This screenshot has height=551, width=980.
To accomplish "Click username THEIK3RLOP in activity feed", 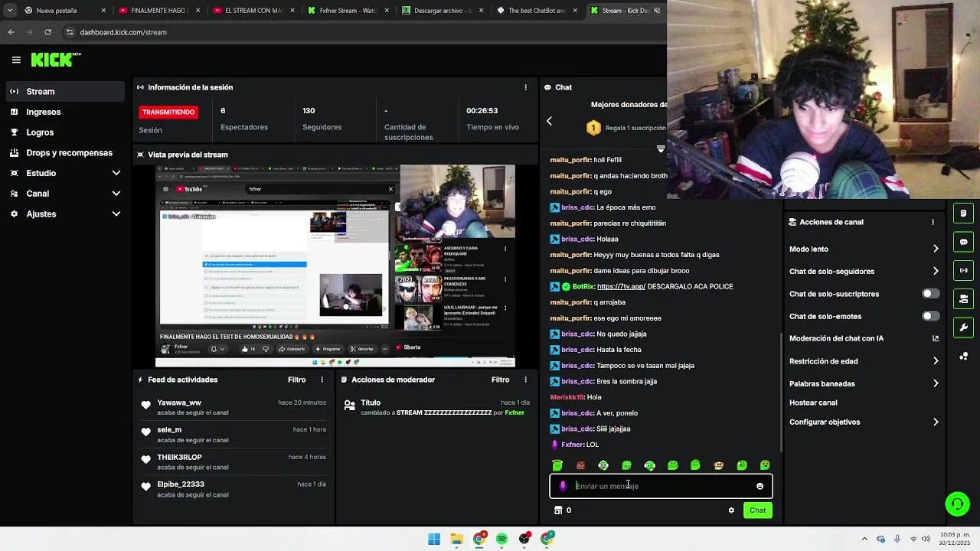I will tap(179, 458).
